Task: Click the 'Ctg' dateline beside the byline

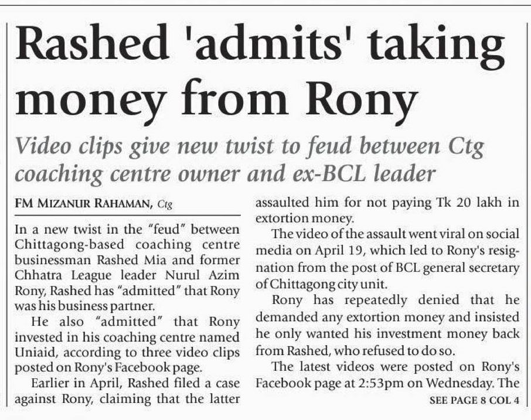Action: (x=167, y=204)
